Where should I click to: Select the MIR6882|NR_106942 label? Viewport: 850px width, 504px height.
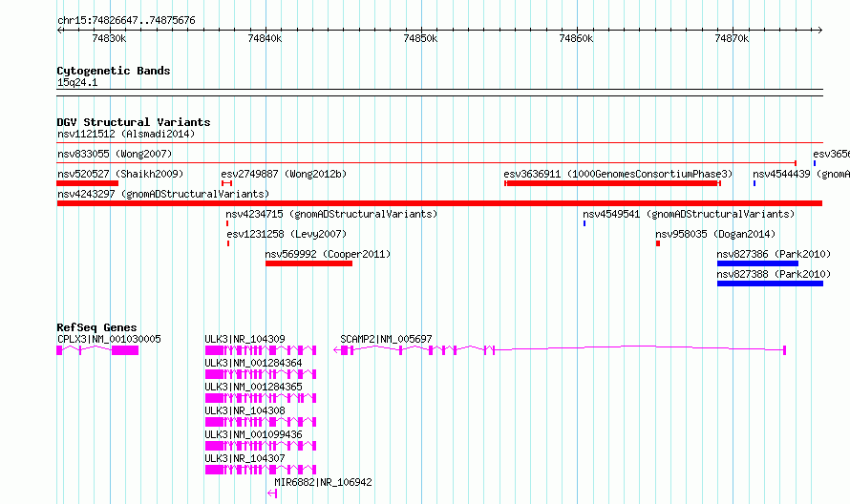[323, 482]
